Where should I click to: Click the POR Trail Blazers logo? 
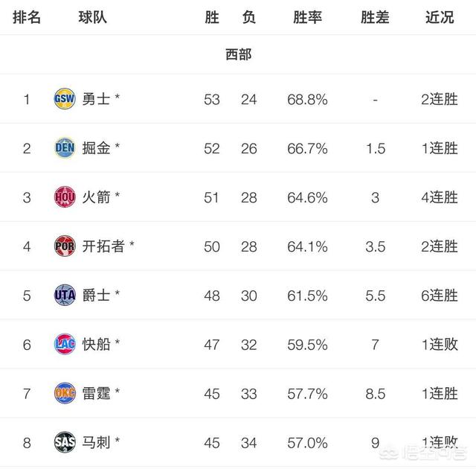point(65,246)
